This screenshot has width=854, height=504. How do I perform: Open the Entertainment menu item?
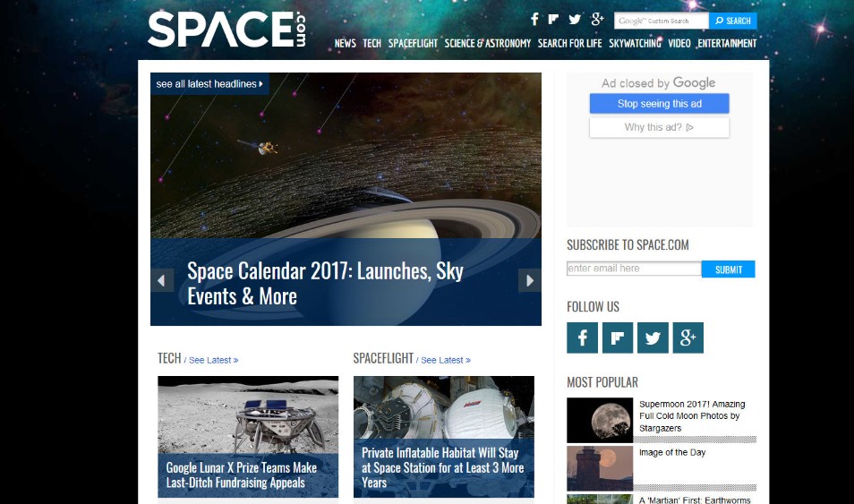pyautogui.click(x=727, y=44)
